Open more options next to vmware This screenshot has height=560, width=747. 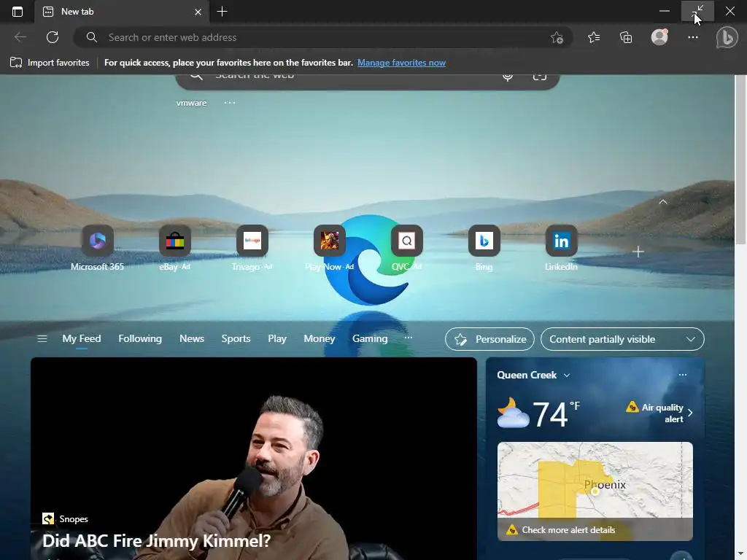[x=230, y=103]
